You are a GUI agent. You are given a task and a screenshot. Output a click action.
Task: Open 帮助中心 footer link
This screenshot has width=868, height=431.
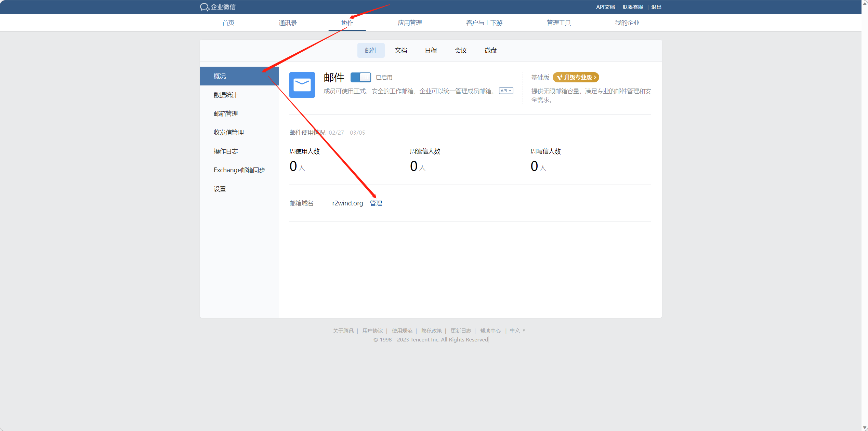(x=490, y=331)
